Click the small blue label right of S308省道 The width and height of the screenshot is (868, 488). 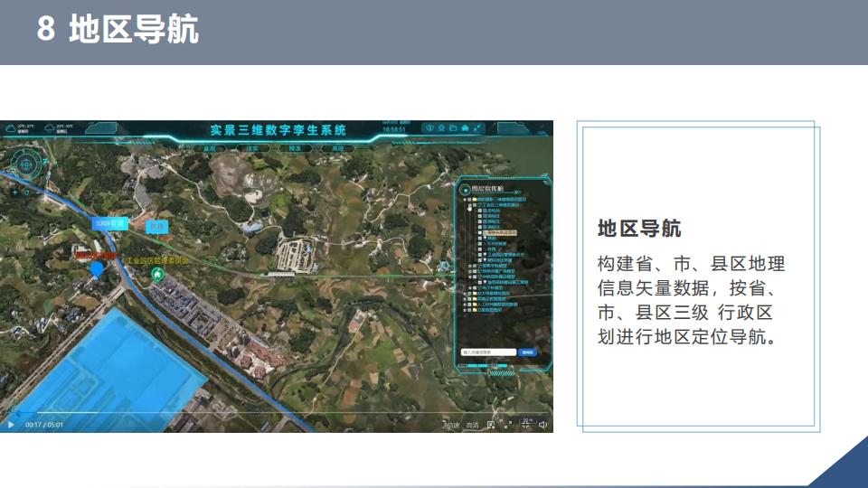[x=156, y=227]
